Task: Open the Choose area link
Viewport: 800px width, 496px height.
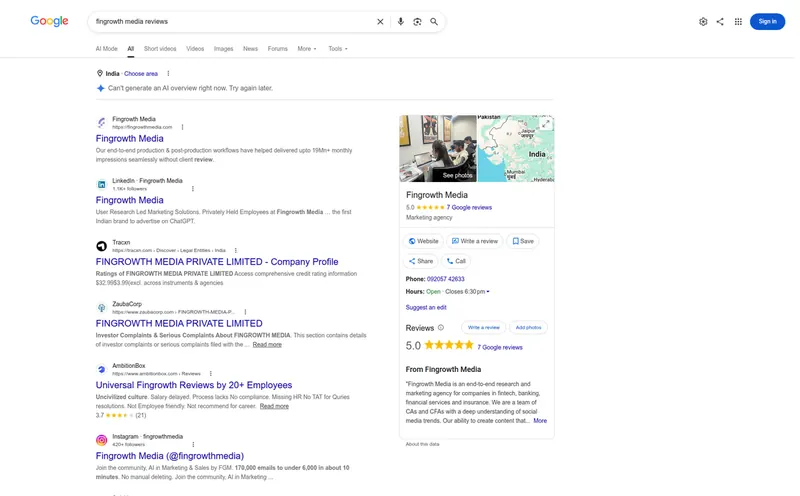Action: point(141,73)
